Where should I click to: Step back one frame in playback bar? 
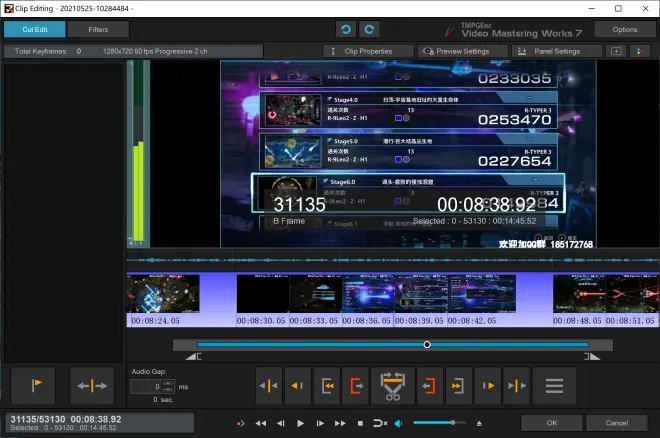coord(281,423)
